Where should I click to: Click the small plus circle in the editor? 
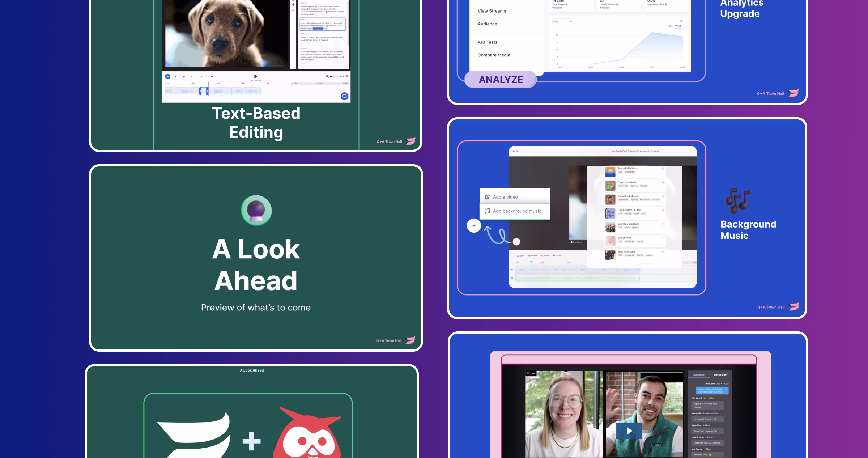point(516,242)
